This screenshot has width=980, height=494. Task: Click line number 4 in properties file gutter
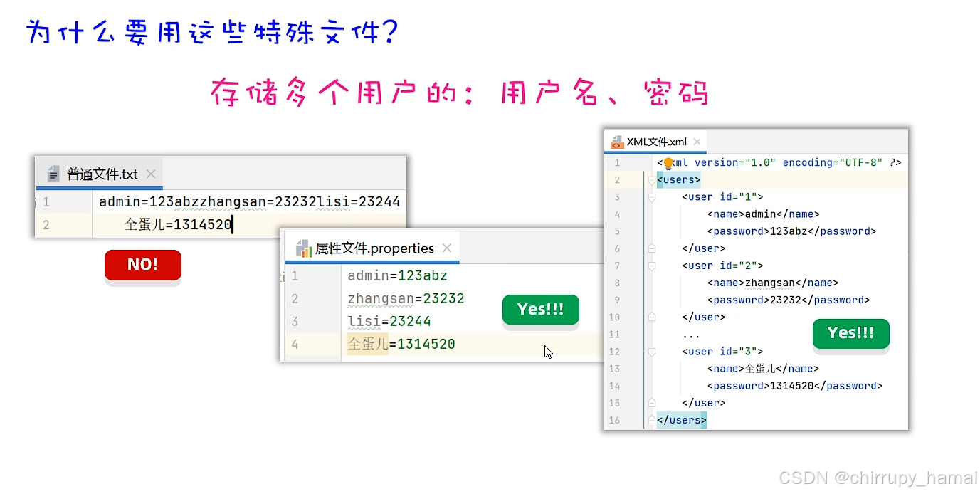pos(295,345)
